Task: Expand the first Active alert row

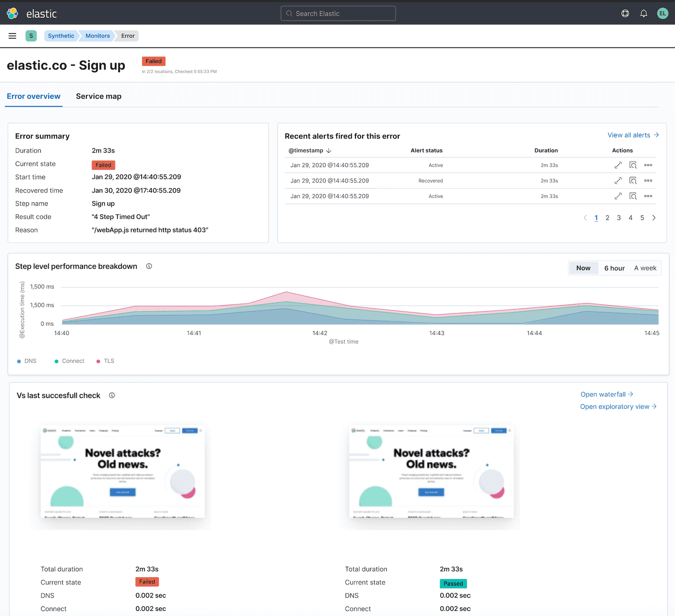Action: point(618,165)
